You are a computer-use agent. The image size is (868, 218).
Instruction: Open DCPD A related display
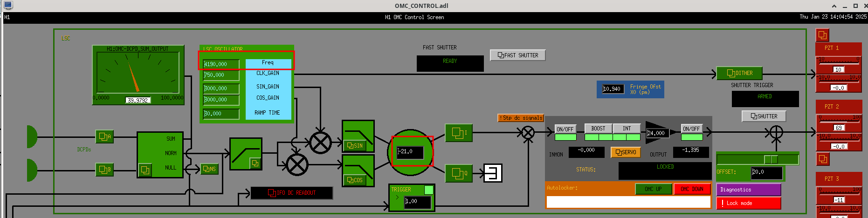[104, 136]
